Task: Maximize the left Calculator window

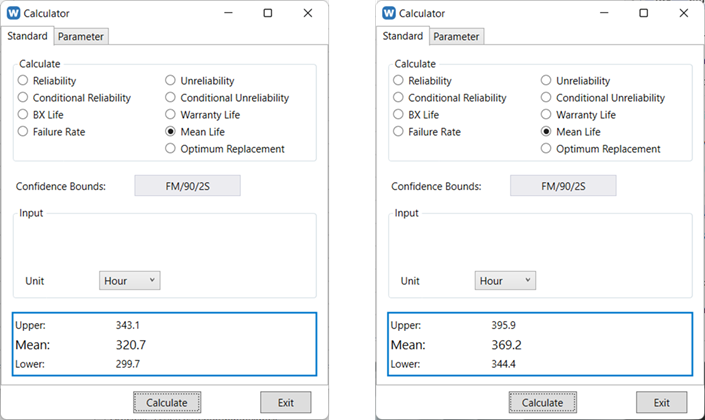Action: pos(267,13)
